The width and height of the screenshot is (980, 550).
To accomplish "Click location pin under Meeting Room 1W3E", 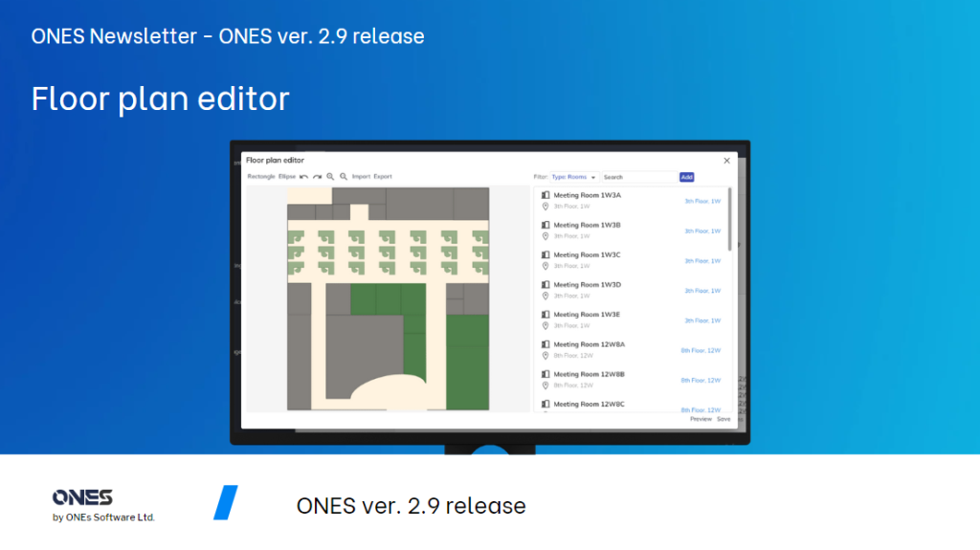I will 546,325.
